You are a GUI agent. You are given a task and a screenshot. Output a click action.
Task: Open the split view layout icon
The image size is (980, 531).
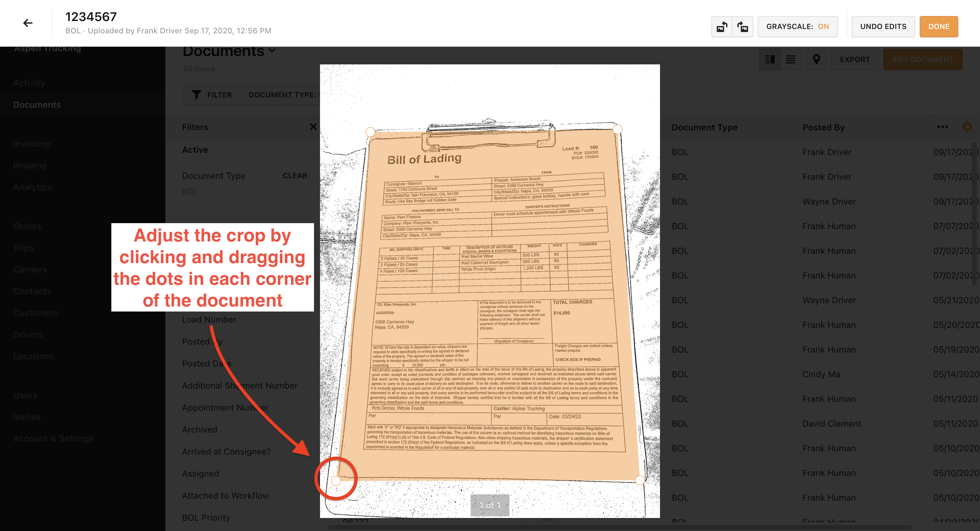770,59
